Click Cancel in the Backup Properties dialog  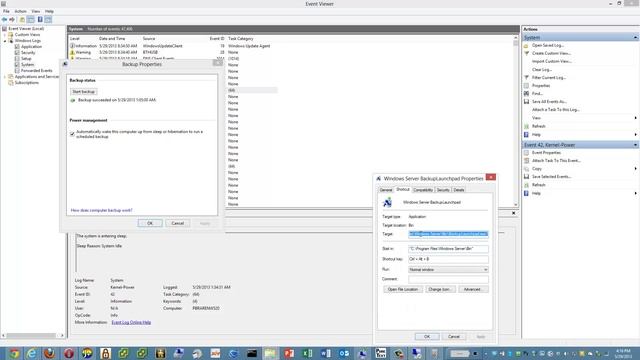click(x=178, y=223)
